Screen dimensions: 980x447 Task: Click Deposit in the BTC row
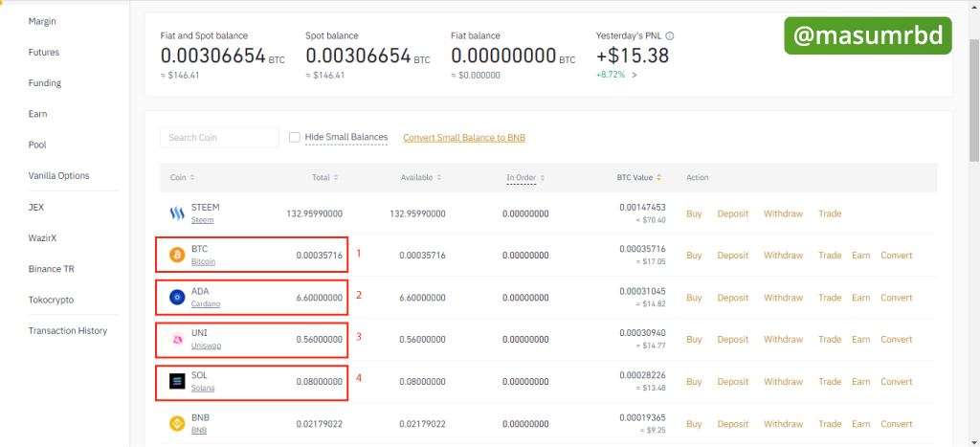[732, 256]
